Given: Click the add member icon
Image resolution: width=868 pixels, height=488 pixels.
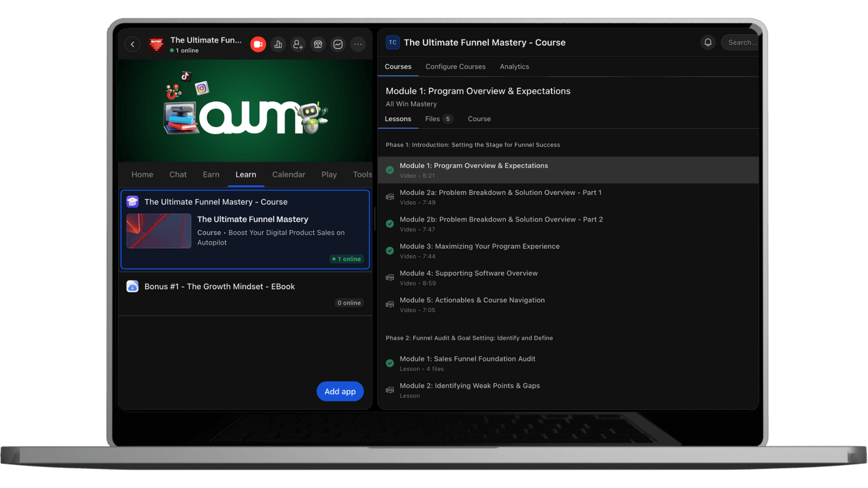Looking at the screenshot, I should tap(298, 45).
